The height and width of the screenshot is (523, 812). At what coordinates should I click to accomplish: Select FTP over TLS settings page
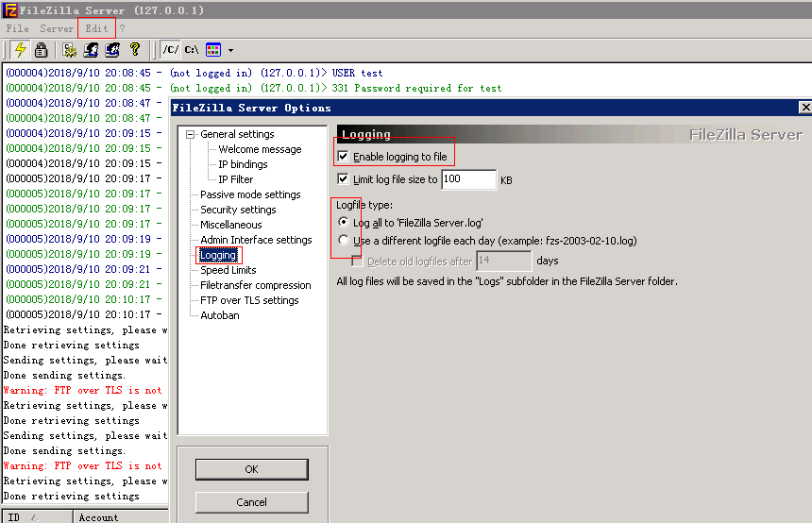[249, 300]
